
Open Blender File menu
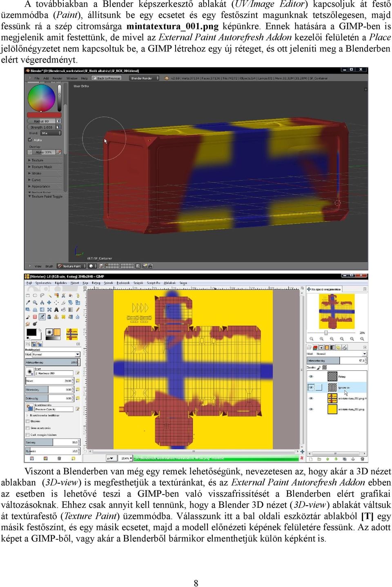(x=37, y=78)
